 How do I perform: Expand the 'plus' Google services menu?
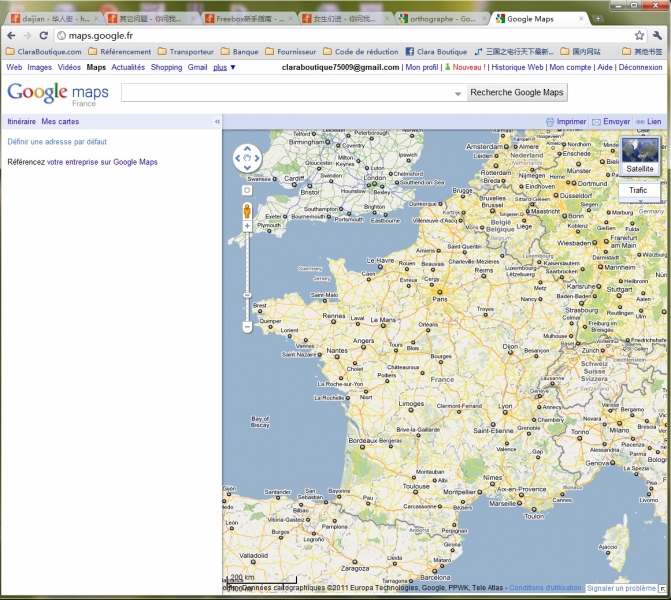click(x=225, y=67)
